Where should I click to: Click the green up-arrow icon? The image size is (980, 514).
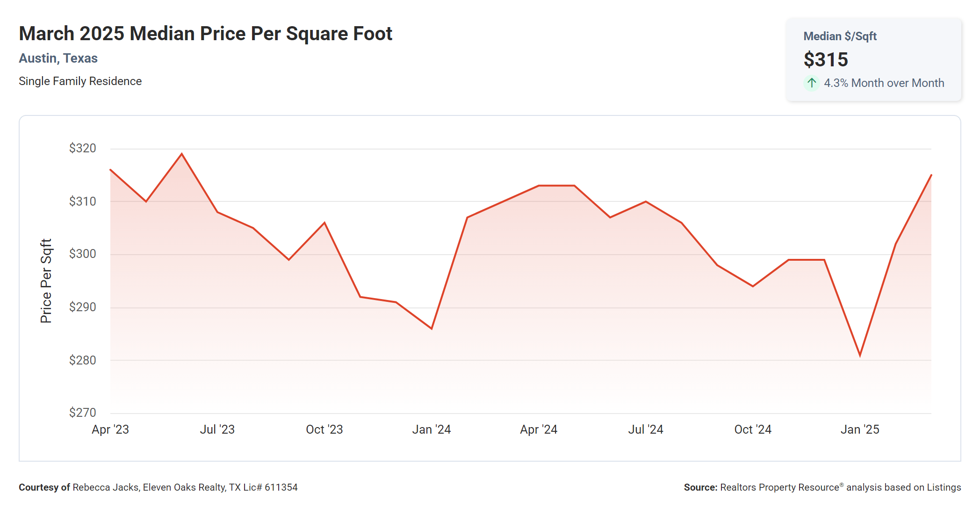tap(812, 83)
